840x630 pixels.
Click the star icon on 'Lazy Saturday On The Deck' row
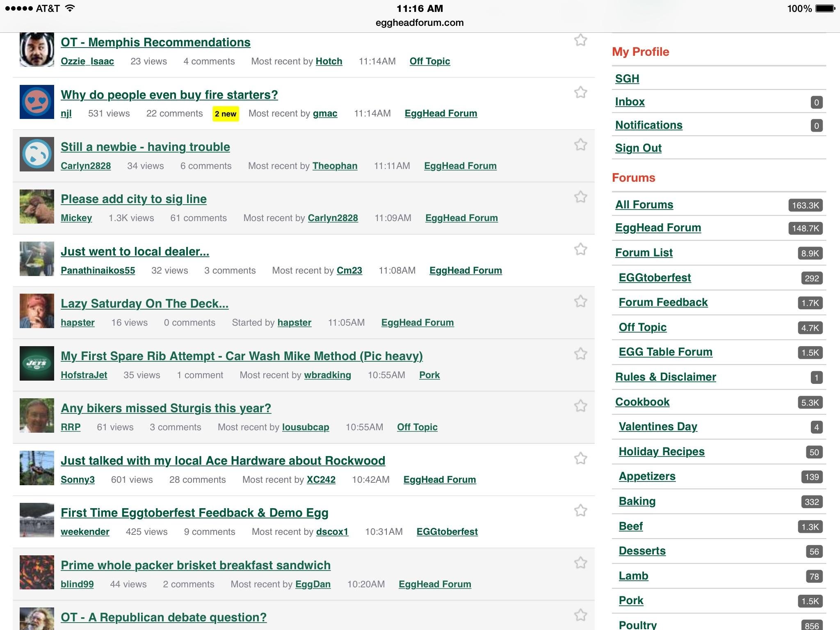pos(580,301)
